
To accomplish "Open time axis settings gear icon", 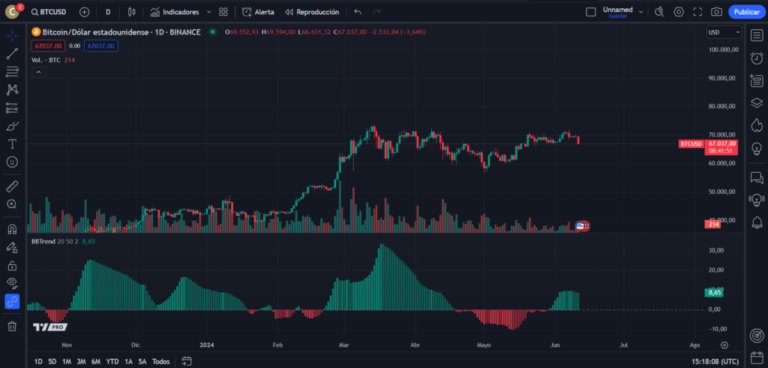I will [724, 344].
